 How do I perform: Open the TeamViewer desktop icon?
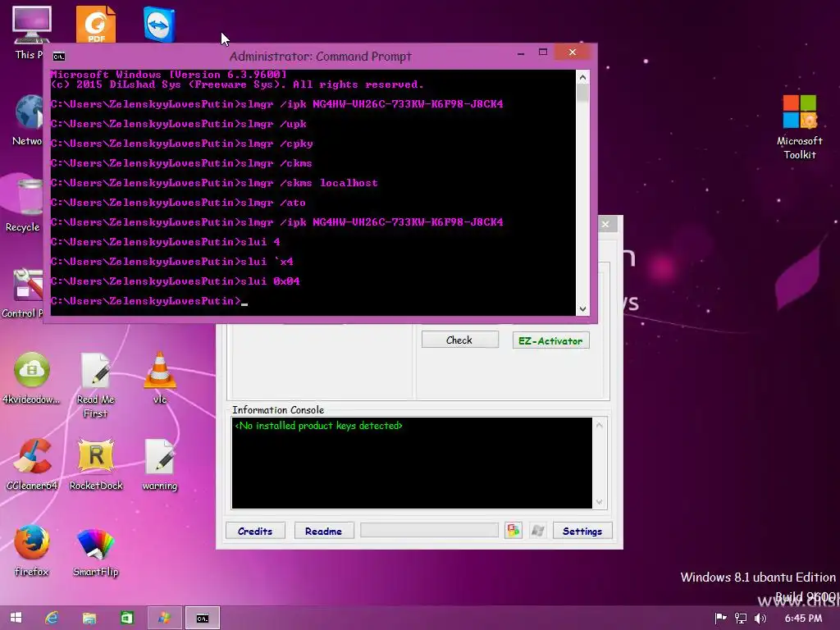pos(159,24)
